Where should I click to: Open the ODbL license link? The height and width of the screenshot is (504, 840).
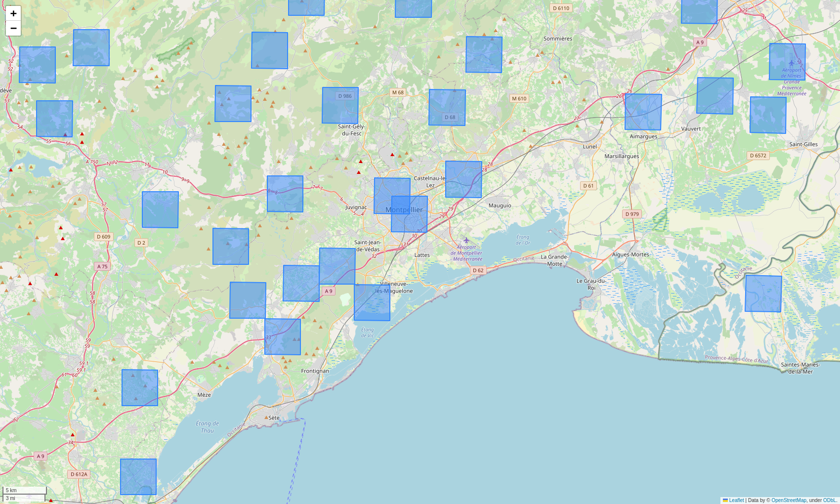click(x=829, y=500)
